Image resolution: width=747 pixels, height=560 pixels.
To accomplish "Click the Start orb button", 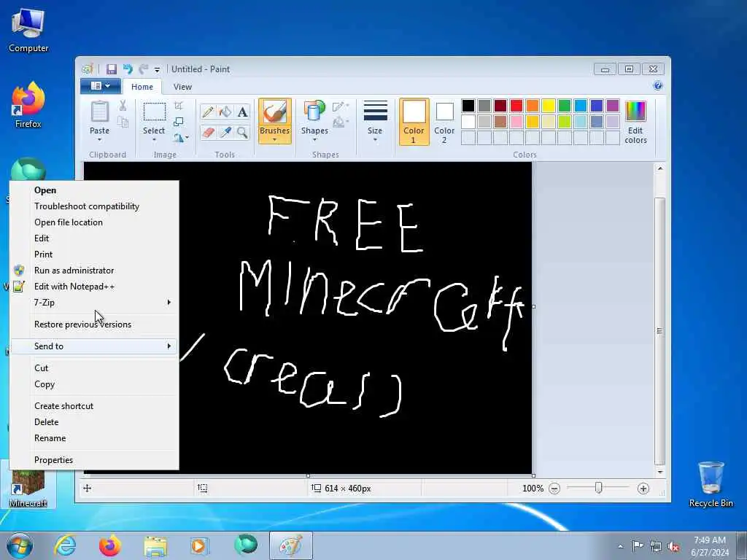I will 20,545.
